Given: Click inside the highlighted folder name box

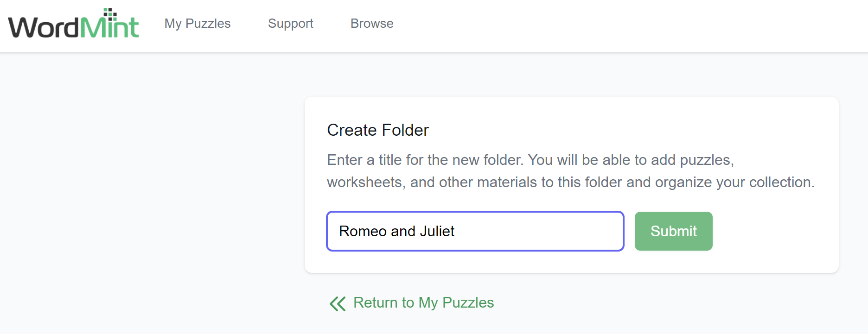Looking at the screenshot, I should [x=474, y=231].
